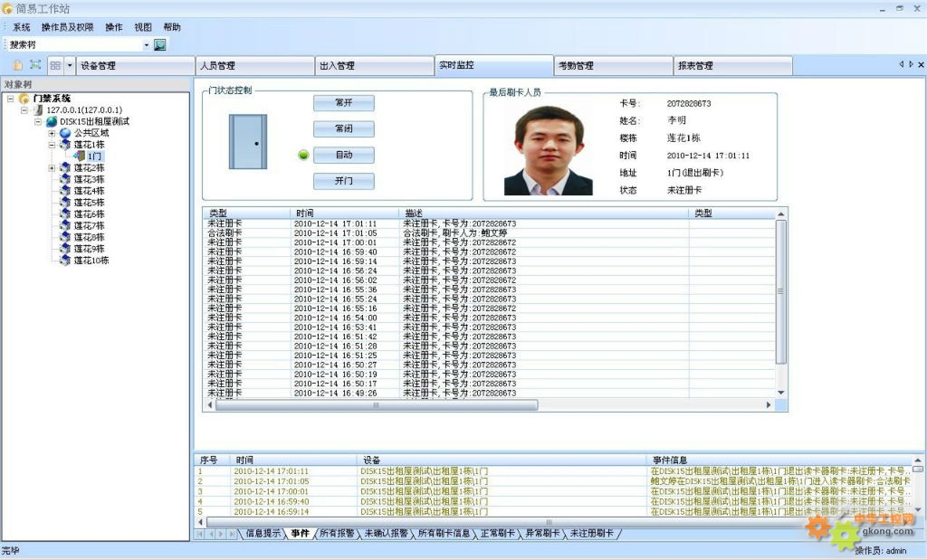Screen dimensions: 927x560
Task: Open the 搜索树 combo box dropdown
Action: (x=147, y=44)
